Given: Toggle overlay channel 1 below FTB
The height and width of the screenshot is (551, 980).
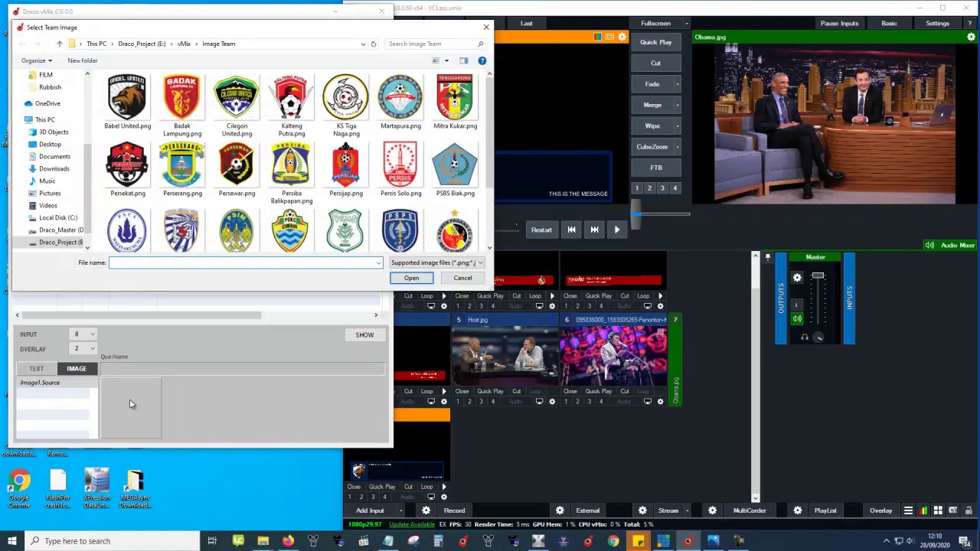Looking at the screenshot, I should coord(636,188).
